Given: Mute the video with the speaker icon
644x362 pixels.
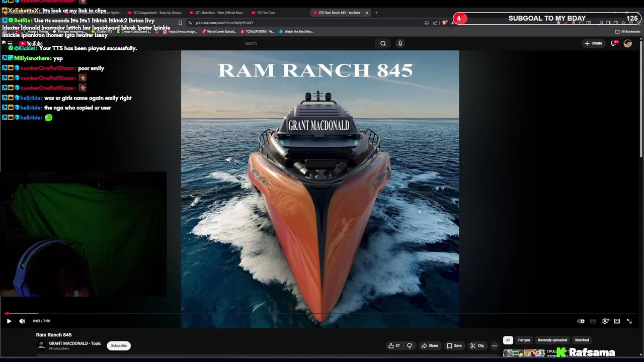Looking at the screenshot, I should pos(22,321).
